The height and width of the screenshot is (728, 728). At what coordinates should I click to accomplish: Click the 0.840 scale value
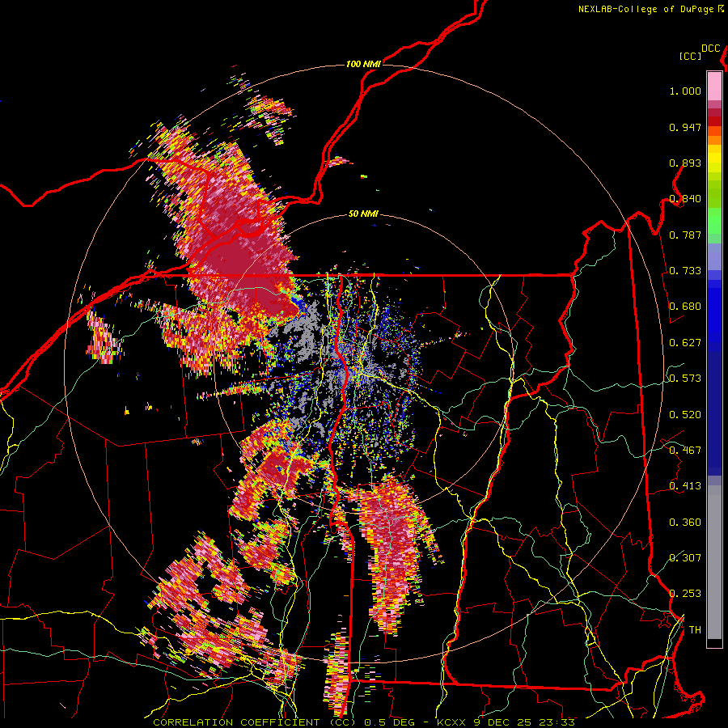tap(685, 199)
